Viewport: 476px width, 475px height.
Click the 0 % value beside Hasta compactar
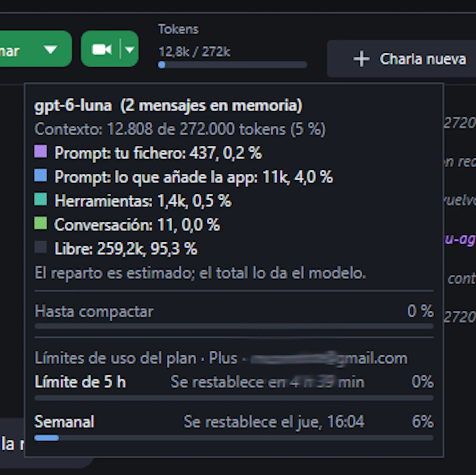(x=420, y=311)
